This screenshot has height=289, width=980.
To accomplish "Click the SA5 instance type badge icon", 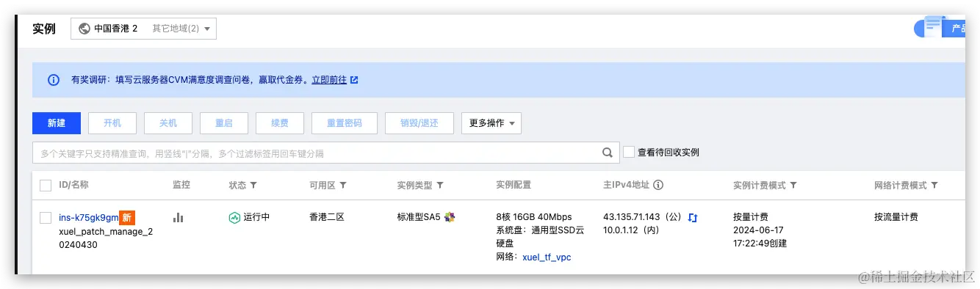I will (x=450, y=217).
